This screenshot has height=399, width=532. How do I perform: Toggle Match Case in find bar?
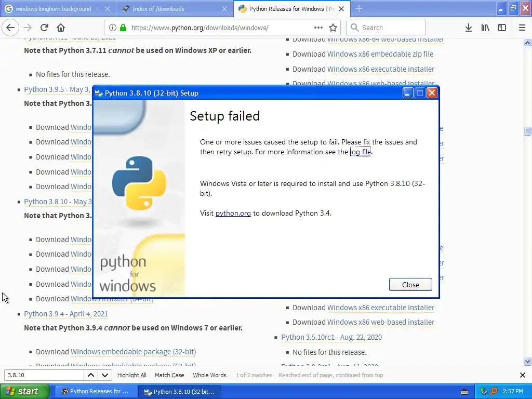(x=169, y=375)
